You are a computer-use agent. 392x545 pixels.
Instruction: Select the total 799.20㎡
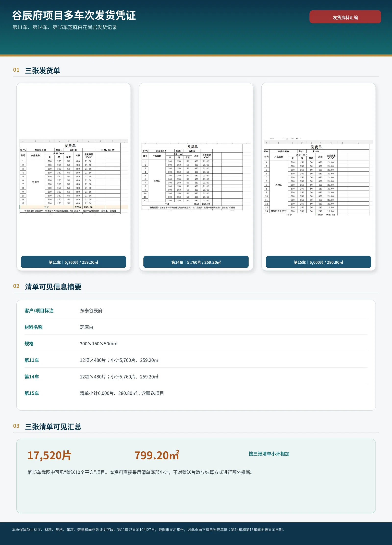click(157, 455)
